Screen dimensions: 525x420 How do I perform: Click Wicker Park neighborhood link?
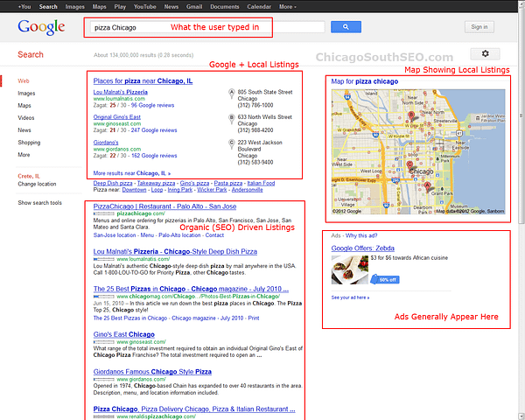pyautogui.click(x=212, y=190)
